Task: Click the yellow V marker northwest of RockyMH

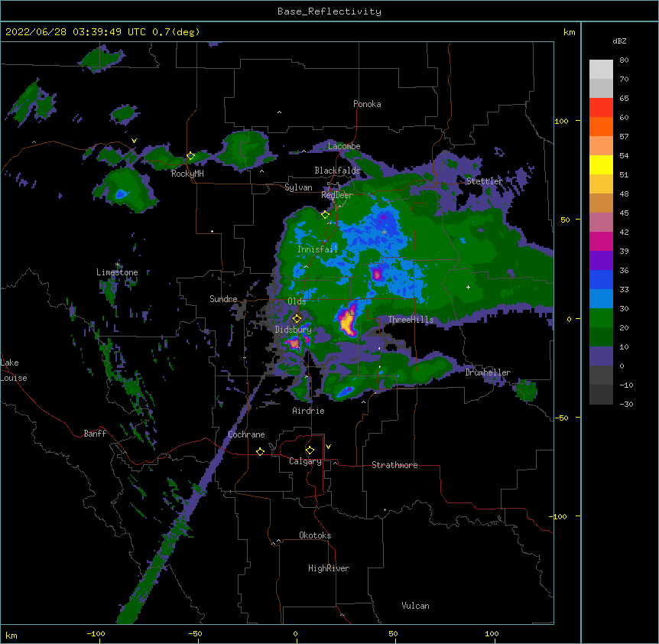Action: (134, 141)
